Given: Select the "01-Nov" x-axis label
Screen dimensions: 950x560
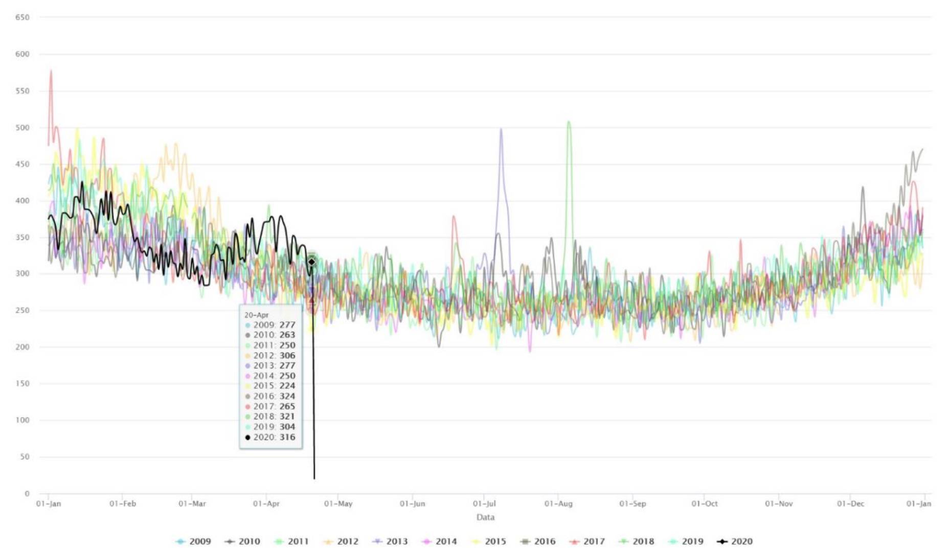Looking at the screenshot, I should (779, 504).
